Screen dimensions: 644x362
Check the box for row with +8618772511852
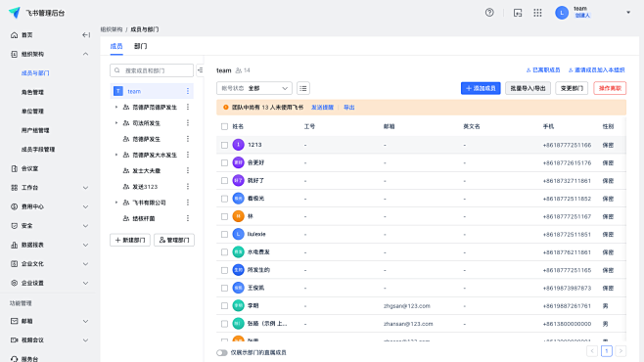pyautogui.click(x=224, y=199)
